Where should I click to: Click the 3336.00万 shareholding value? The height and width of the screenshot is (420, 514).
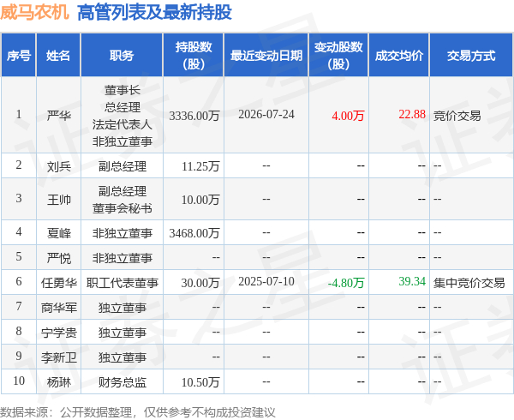point(194,116)
